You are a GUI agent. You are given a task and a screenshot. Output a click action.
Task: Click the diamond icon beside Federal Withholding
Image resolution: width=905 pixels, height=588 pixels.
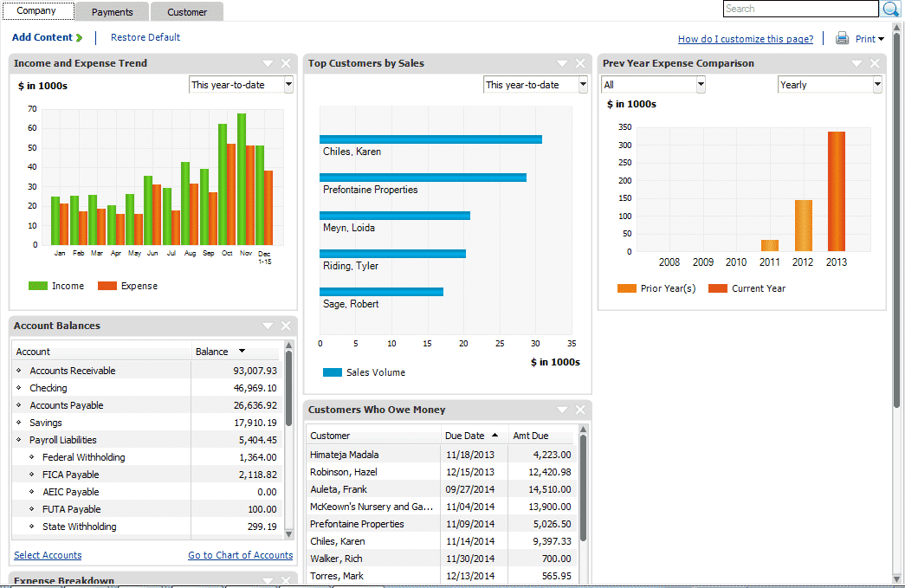32,457
